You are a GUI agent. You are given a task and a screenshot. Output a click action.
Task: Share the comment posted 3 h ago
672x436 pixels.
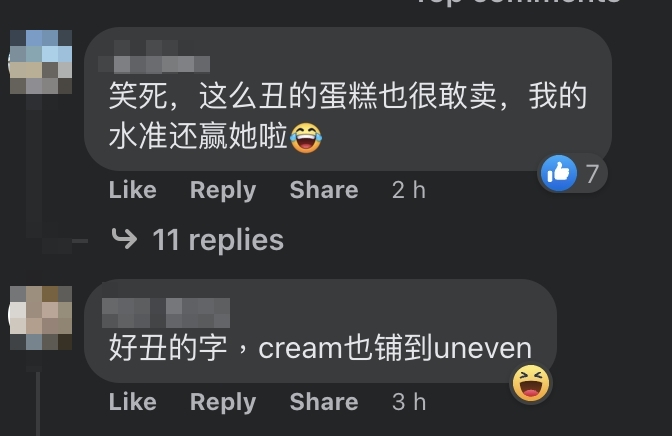(x=324, y=402)
